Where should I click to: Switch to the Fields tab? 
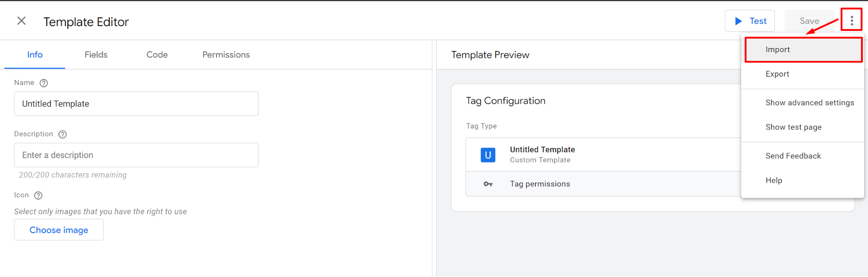coord(96,55)
